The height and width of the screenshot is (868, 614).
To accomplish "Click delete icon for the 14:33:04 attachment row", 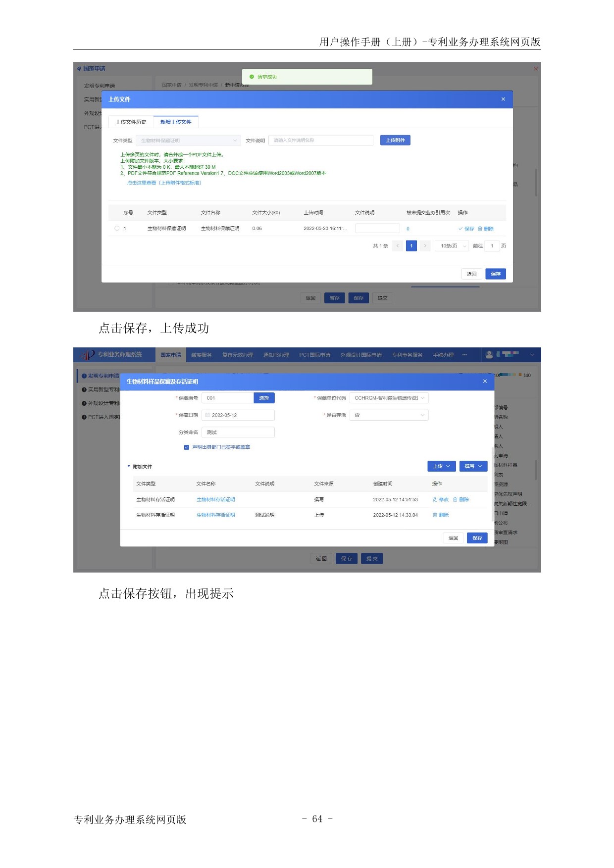I will tap(435, 515).
